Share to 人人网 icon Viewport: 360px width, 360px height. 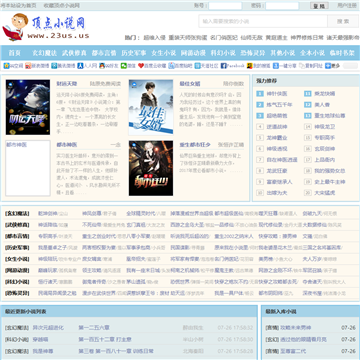click(80, 66)
